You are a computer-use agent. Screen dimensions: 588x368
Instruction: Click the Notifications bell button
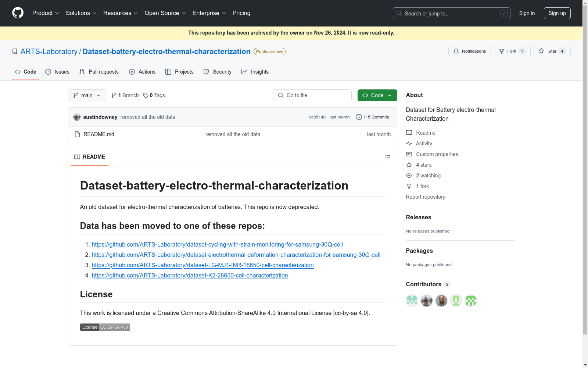470,51
